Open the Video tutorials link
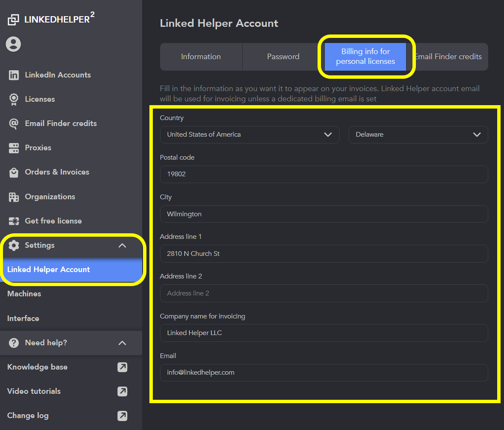The height and width of the screenshot is (430, 504). pos(34,391)
